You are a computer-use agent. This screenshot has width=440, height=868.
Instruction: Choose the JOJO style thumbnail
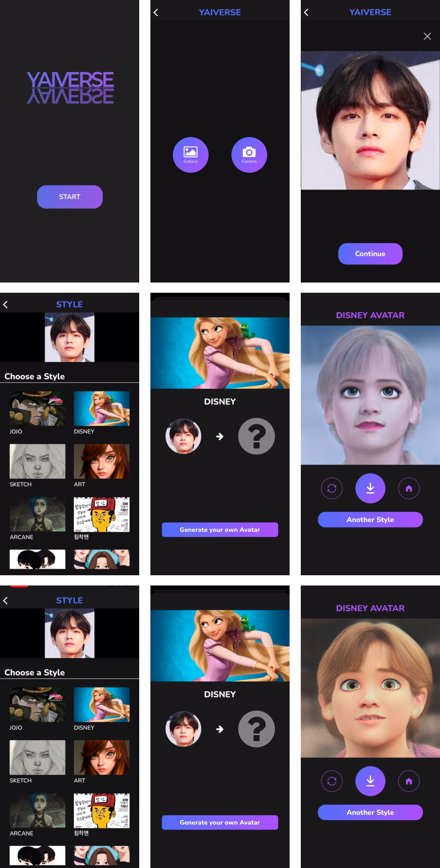[x=37, y=409]
